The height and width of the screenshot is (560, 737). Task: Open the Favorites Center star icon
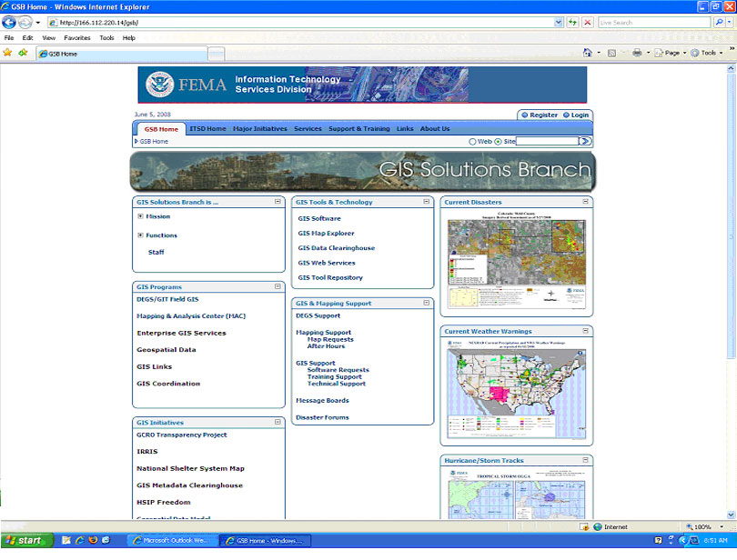8,53
